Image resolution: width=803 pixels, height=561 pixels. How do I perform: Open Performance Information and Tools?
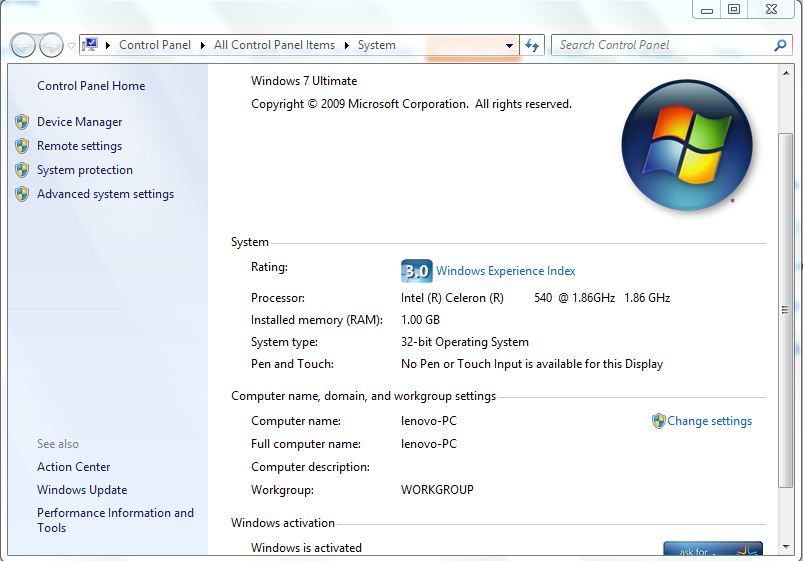click(x=115, y=521)
